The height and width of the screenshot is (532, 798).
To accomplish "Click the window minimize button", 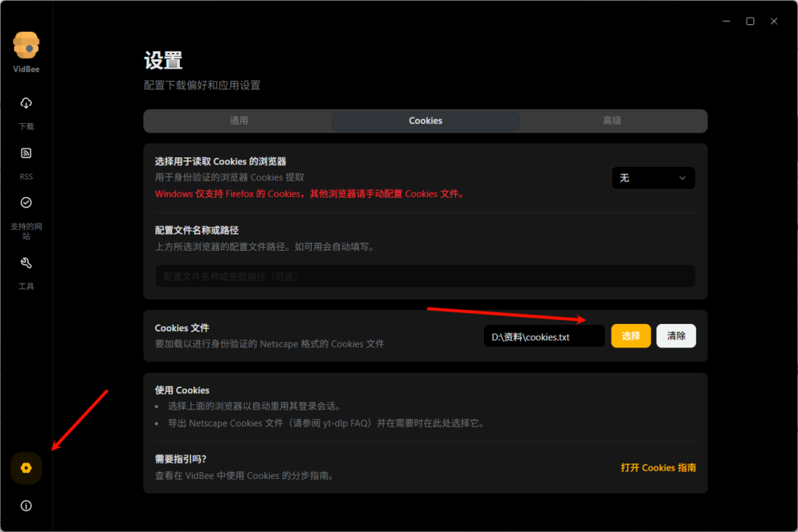I will 726,21.
